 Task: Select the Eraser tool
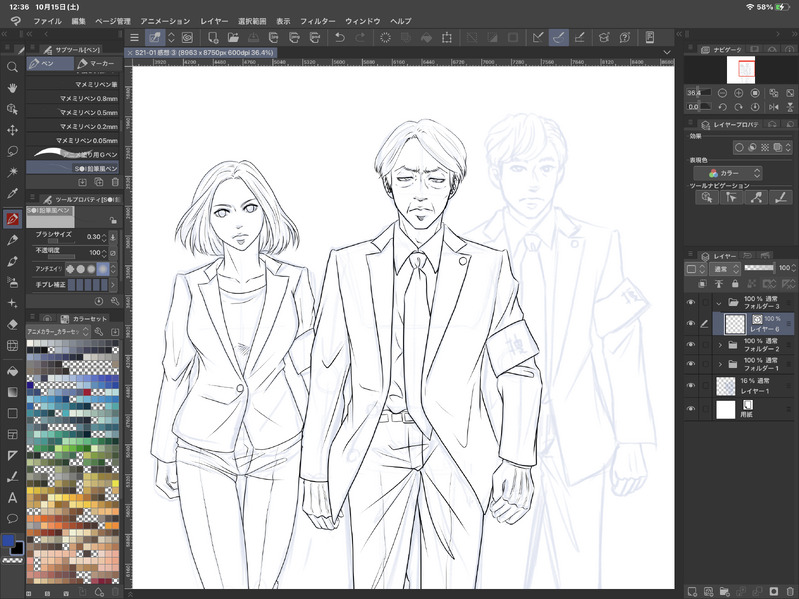pyautogui.click(x=12, y=324)
